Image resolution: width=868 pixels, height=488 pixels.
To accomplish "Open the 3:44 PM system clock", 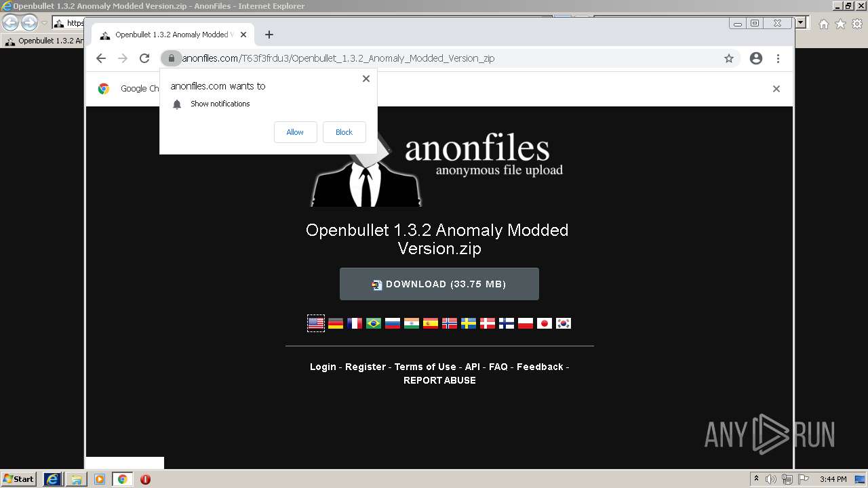I will pos(833,479).
